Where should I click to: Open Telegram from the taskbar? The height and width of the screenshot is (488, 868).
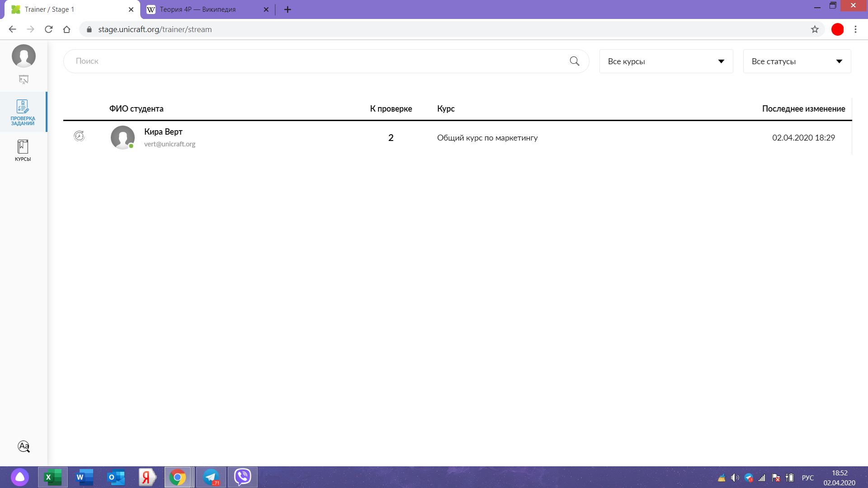pyautogui.click(x=211, y=477)
